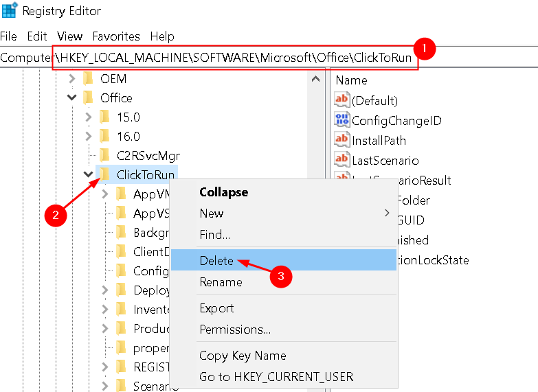Select the REGIST folder icon
This screenshot has width=538, height=392.
121,367
